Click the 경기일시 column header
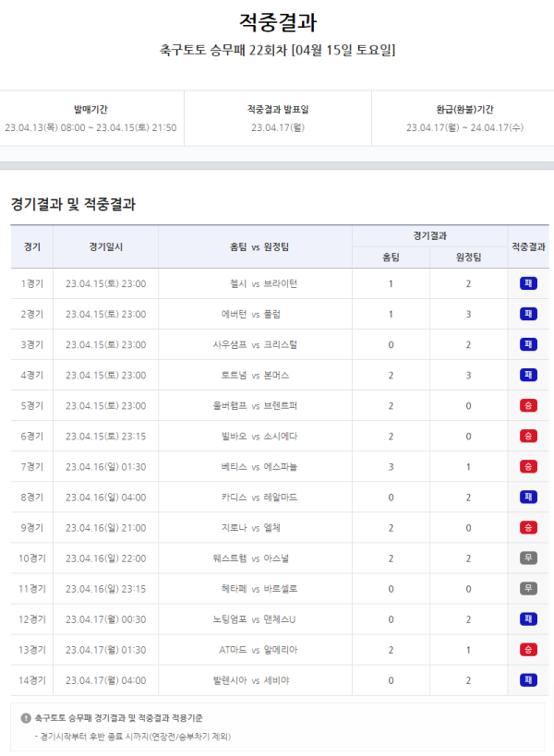 (105, 246)
